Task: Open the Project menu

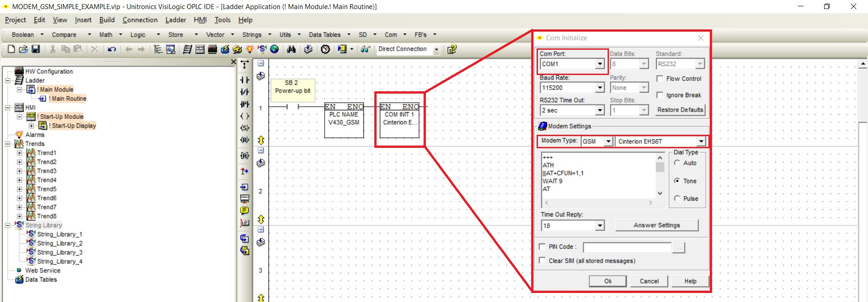Action: click(x=15, y=20)
